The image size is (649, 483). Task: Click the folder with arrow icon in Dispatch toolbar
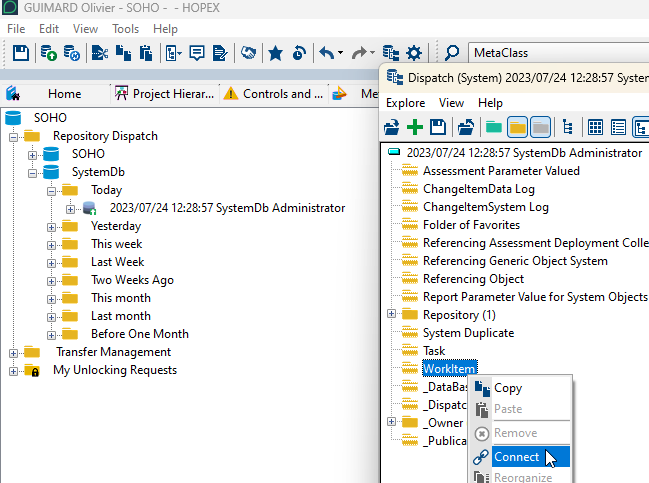tap(466, 127)
